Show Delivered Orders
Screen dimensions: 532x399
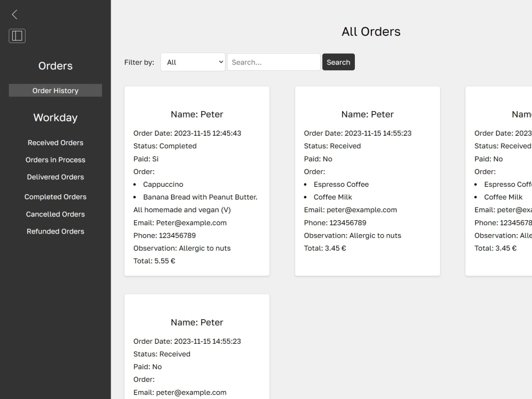[x=55, y=177]
